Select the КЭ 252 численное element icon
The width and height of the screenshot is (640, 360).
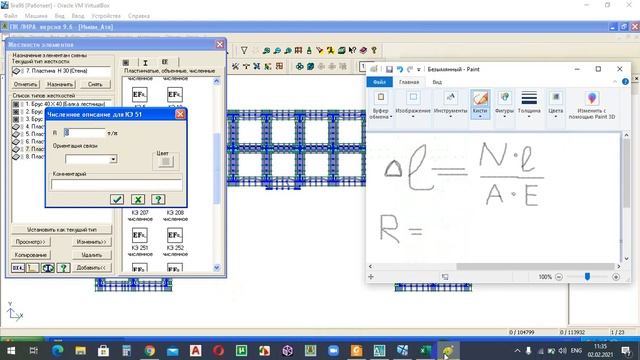175,236
